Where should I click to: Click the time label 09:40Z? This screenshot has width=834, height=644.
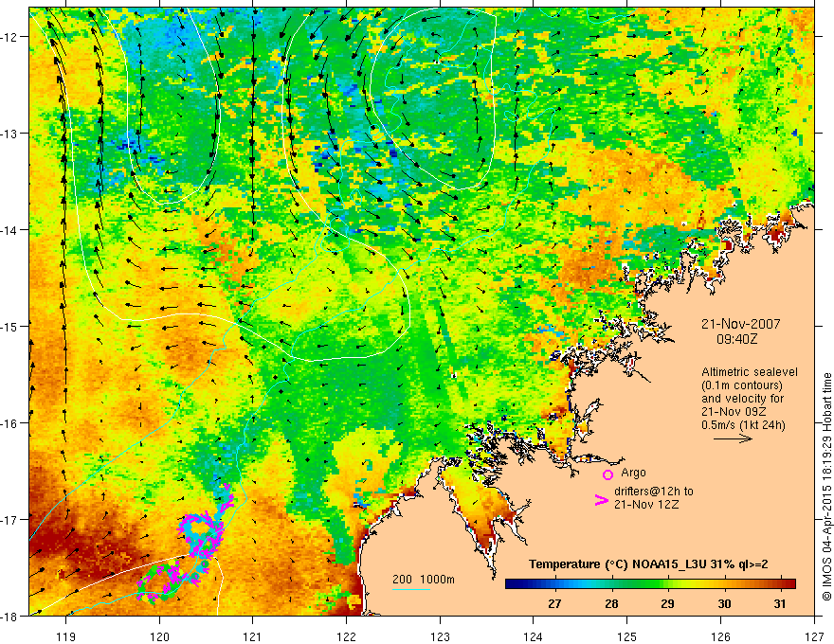[736, 339]
